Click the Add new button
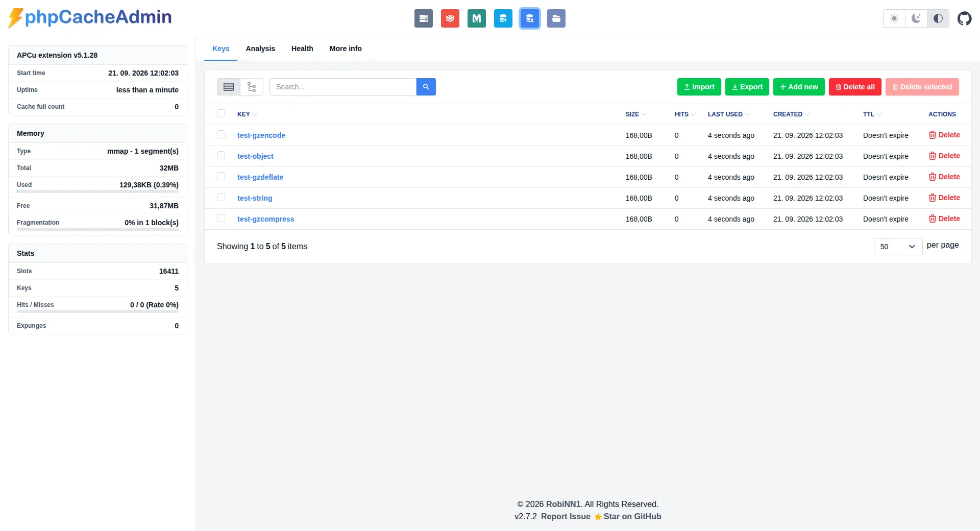This screenshot has width=980, height=531. pyautogui.click(x=799, y=87)
